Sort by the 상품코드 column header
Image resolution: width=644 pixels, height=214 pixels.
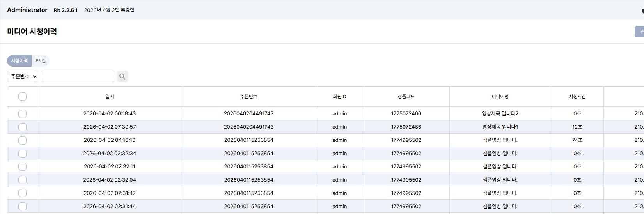406,97
